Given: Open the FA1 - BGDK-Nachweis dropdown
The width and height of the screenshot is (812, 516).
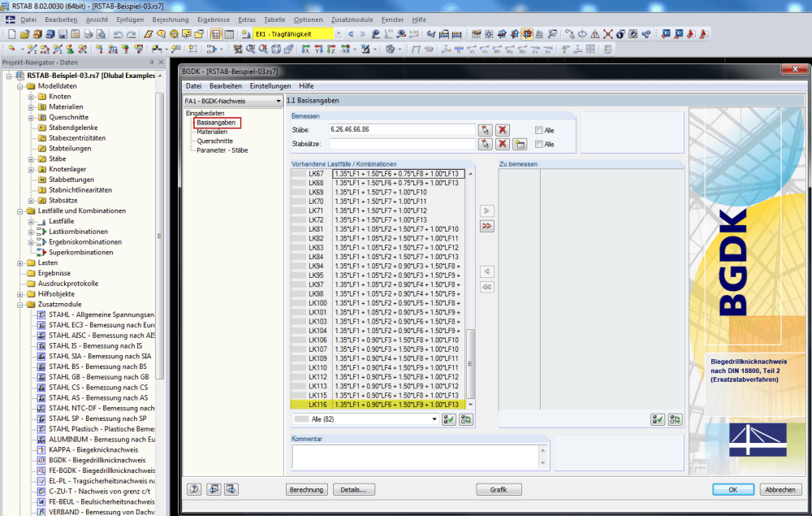Looking at the screenshot, I should point(278,101).
